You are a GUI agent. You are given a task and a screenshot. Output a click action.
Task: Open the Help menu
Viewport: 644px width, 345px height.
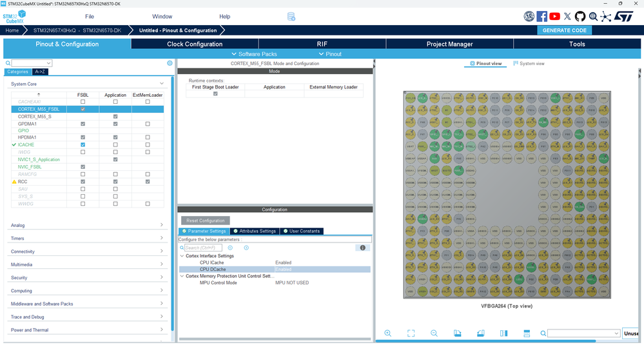coord(225,16)
